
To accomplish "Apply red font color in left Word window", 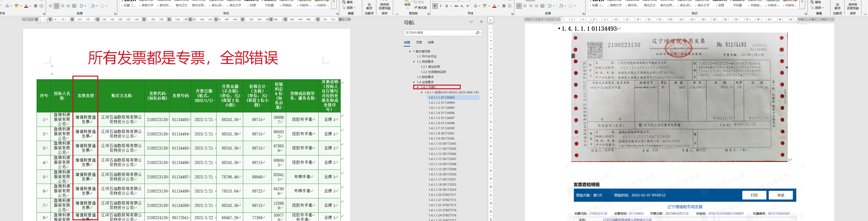I will coord(26,6).
